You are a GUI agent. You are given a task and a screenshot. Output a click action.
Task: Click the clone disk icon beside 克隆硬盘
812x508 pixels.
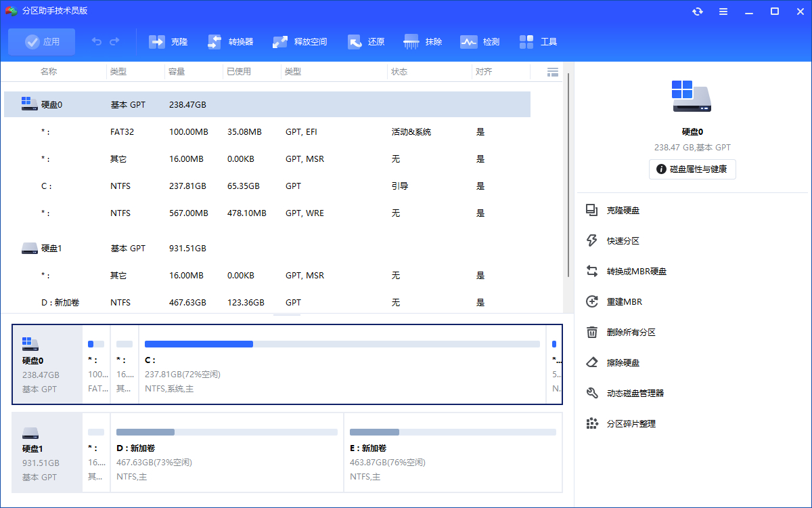coord(592,211)
